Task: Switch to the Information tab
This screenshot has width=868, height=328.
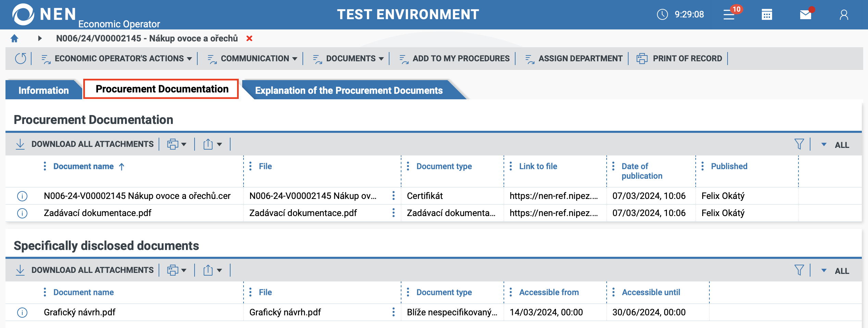Action: click(44, 90)
